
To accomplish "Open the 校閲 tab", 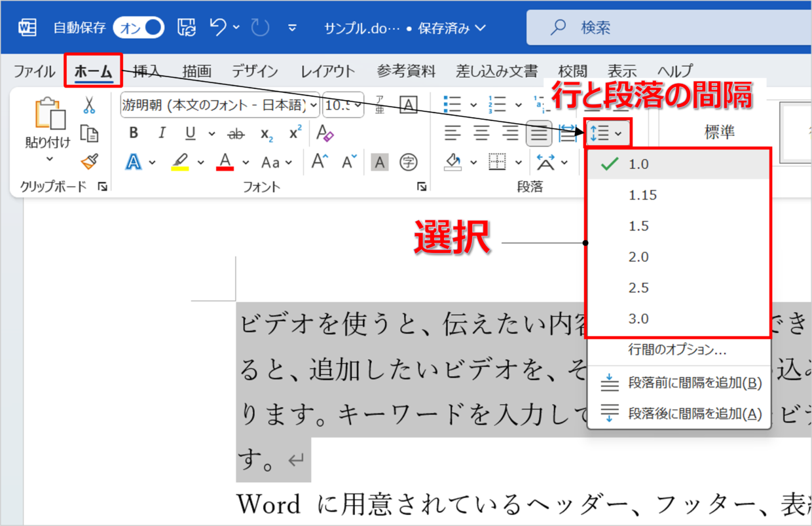I will pos(573,71).
